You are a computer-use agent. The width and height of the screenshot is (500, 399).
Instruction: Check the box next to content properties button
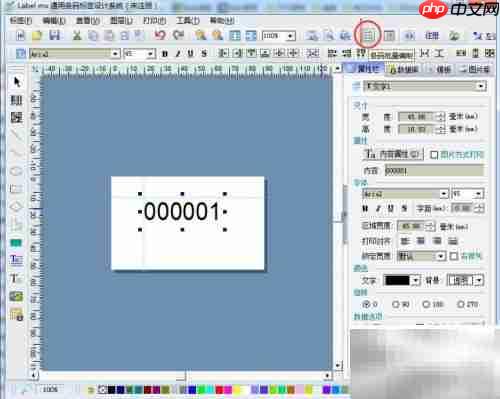pyautogui.click(x=434, y=155)
